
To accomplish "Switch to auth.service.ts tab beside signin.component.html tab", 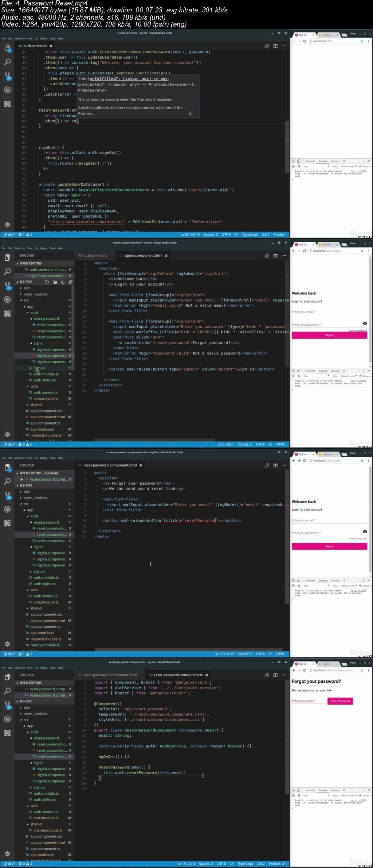I will 95,256.
